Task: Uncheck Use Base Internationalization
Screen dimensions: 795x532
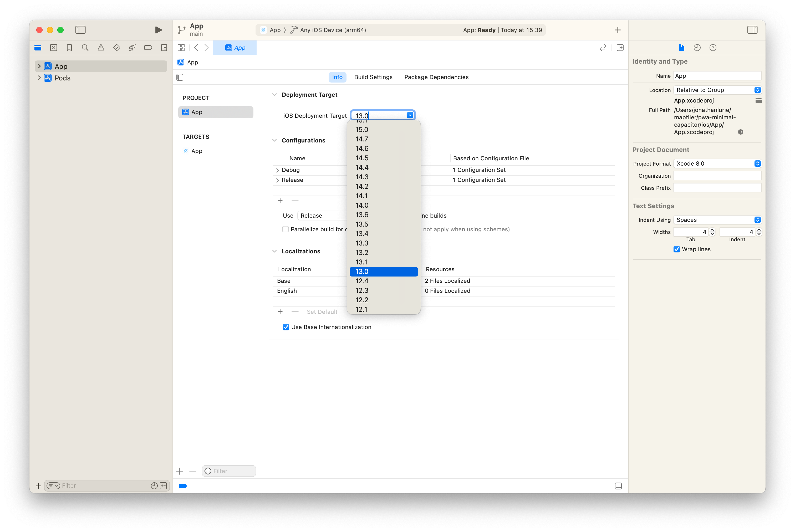Action: coord(286,327)
